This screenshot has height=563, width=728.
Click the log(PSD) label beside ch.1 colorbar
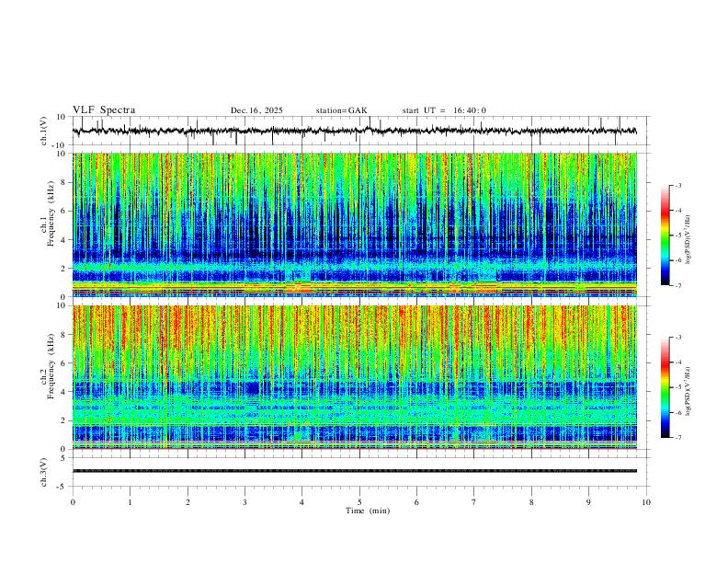[x=688, y=239]
